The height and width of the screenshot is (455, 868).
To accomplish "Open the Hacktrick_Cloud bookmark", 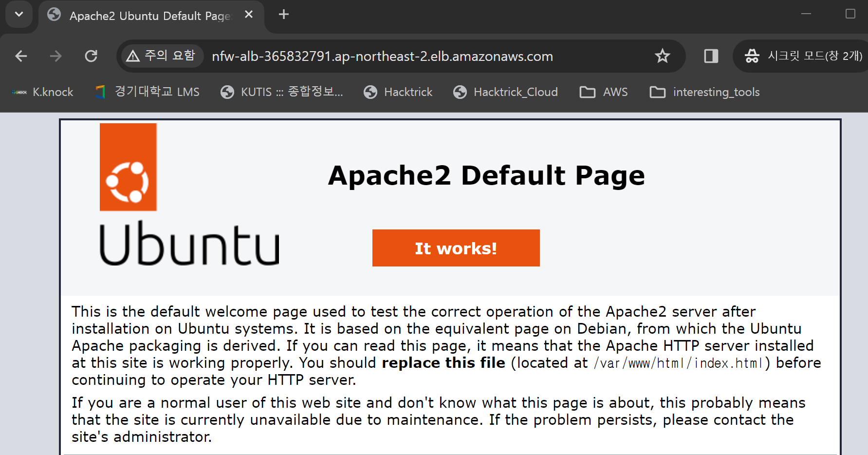I will (506, 92).
